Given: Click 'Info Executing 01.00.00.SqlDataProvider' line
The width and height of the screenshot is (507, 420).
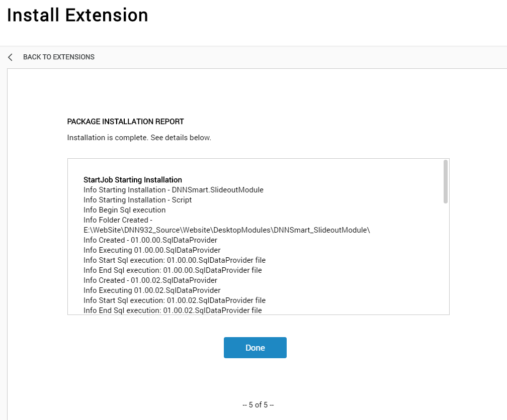Looking at the screenshot, I should coord(152,250).
